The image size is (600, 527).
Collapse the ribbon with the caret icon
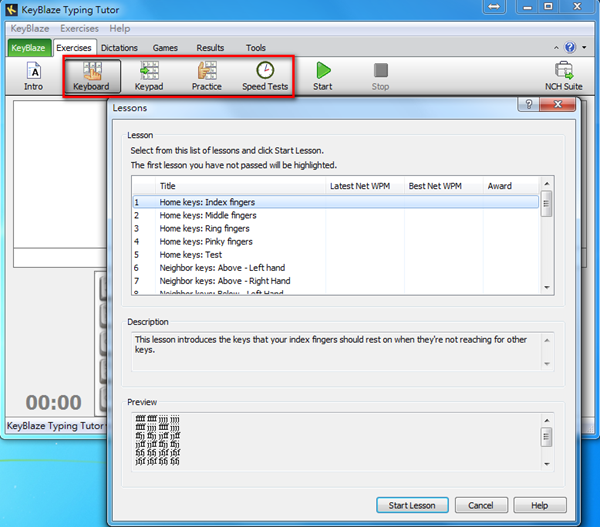click(556, 47)
